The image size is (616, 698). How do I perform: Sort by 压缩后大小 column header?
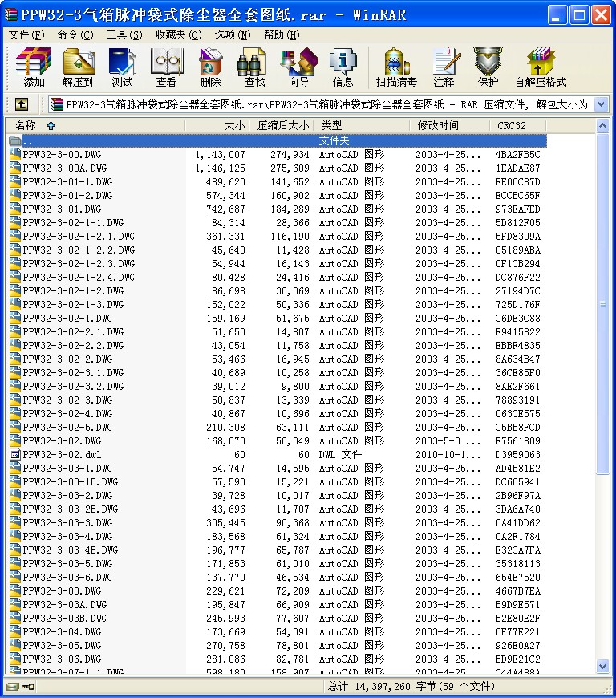(282, 125)
